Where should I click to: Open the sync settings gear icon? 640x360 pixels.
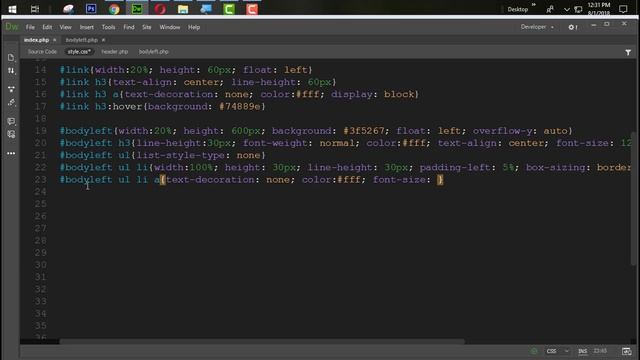click(x=572, y=27)
